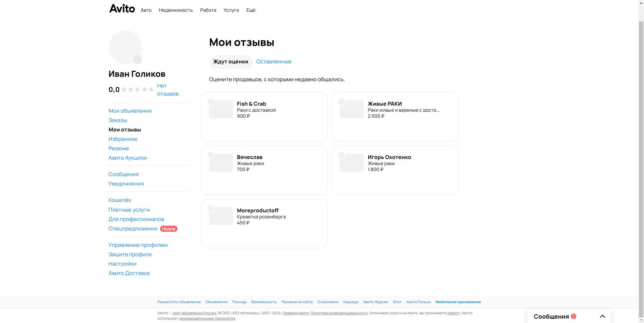Open Уведомления in the sidebar
644x323 pixels.
pos(126,183)
